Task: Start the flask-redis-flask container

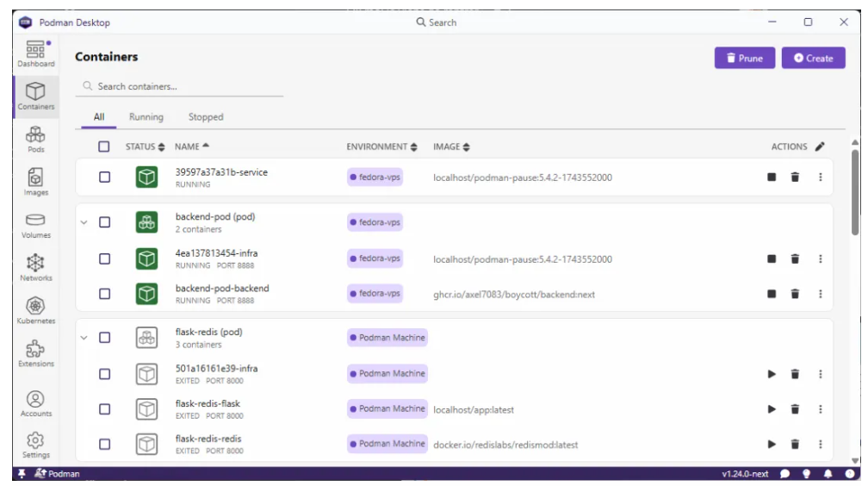Action: coord(772,409)
